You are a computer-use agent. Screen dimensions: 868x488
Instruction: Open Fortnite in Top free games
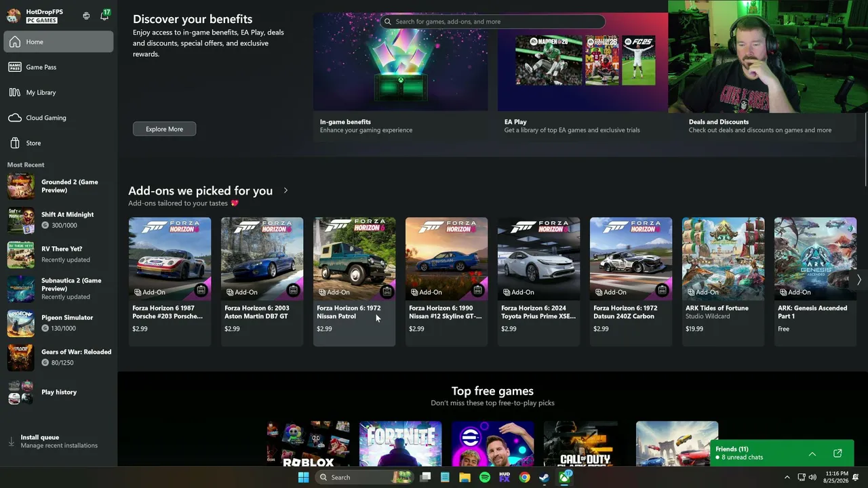pos(400,444)
